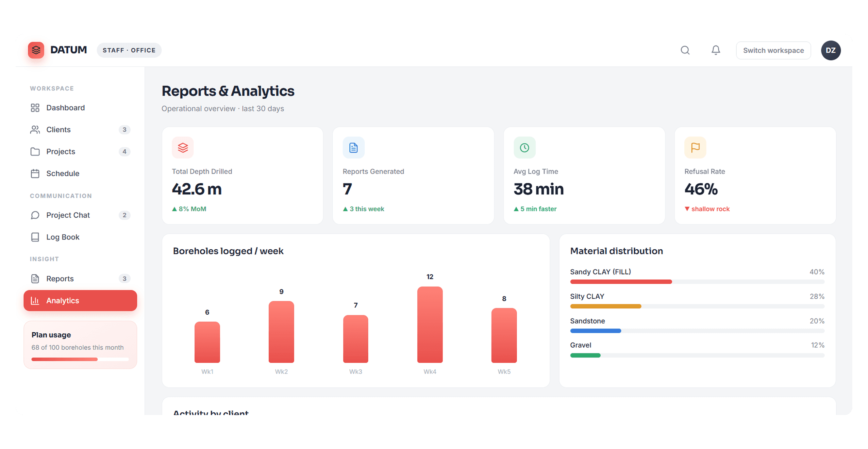Click the Plan usage progress bar
The width and height of the screenshot is (868, 449).
tap(80, 359)
